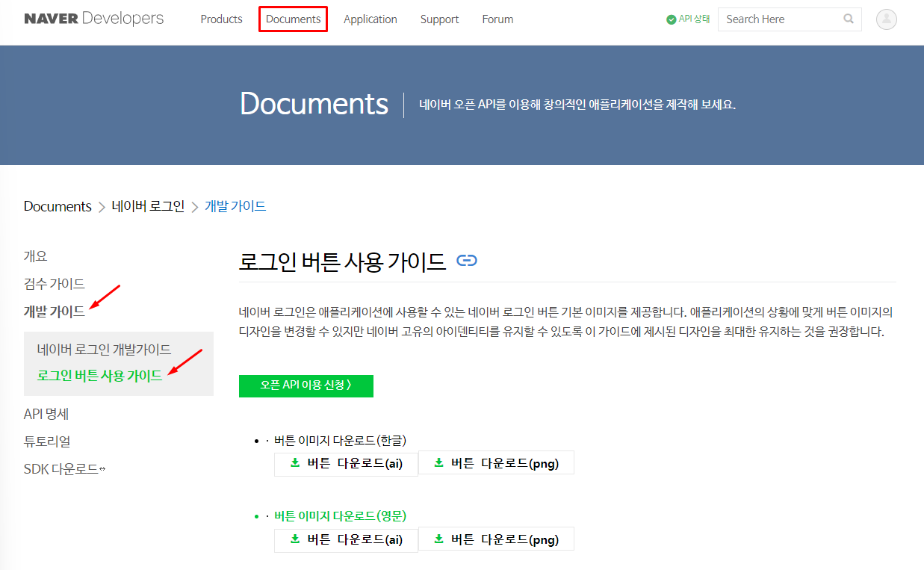This screenshot has width=924, height=570.
Task: Go to Documents in the breadcrumb
Action: [58, 206]
